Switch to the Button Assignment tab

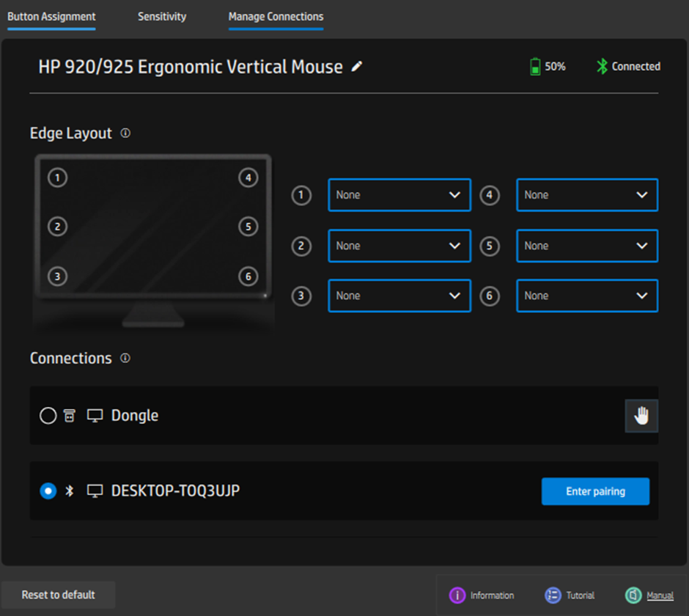51,17
